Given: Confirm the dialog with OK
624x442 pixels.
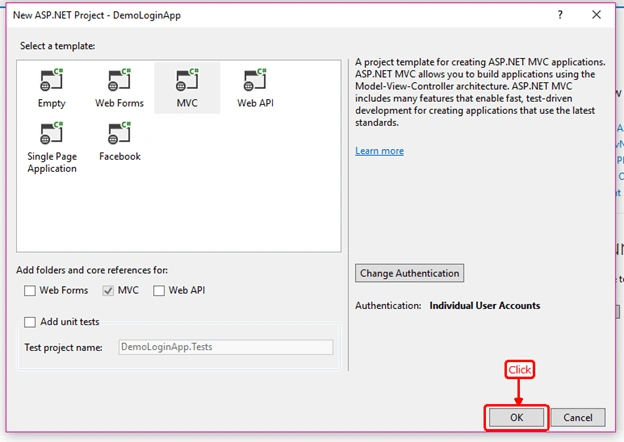Looking at the screenshot, I should (x=516, y=417).
